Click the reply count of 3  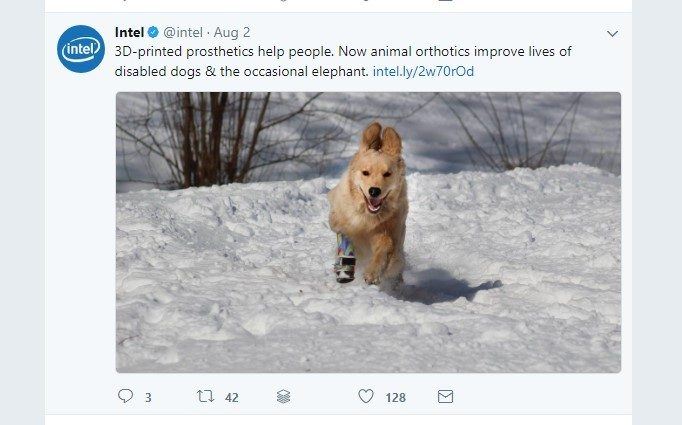pos(148,398)
